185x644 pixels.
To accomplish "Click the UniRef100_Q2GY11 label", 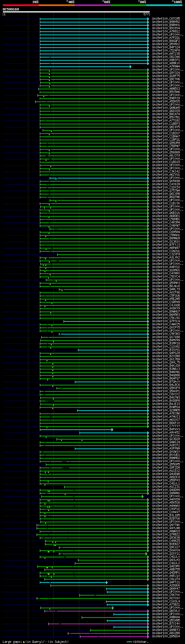I will (166, 554).
